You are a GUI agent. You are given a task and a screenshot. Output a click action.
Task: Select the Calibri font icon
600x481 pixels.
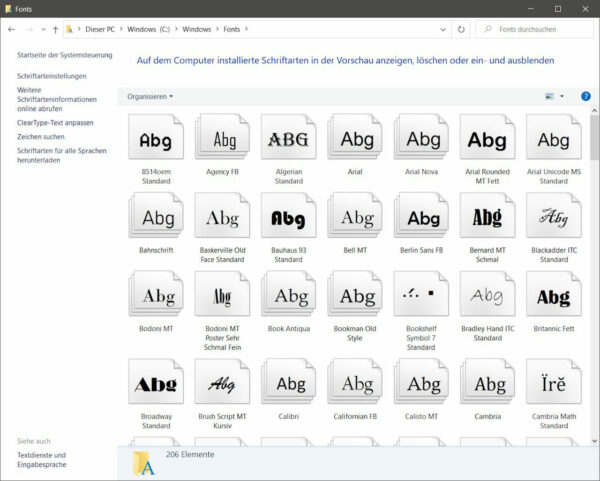289,381
